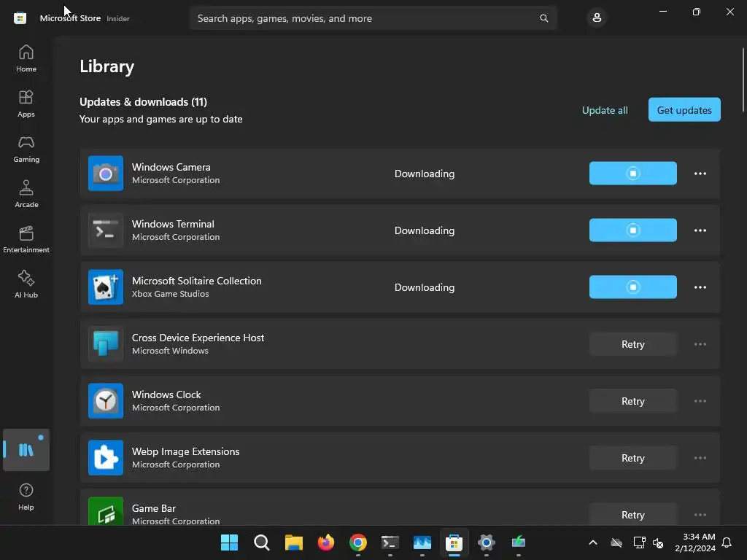
Task: Show hidden system tray icons chevron
Action: tap(593, 542)
